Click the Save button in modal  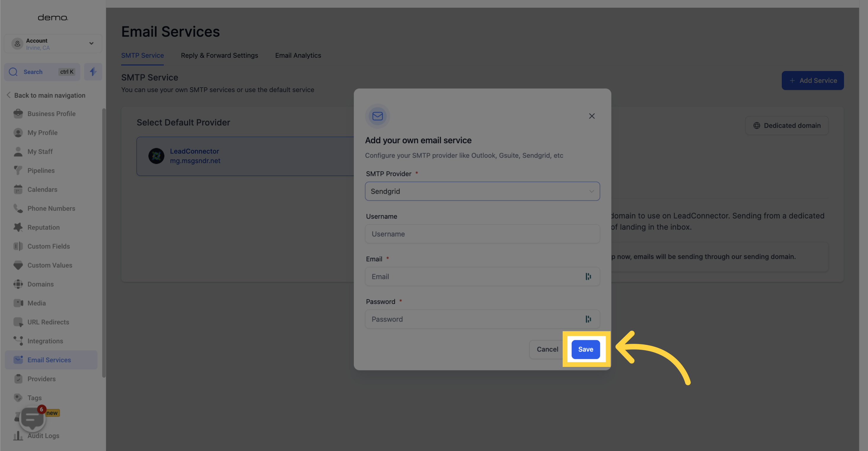click(x=585, y=349)
